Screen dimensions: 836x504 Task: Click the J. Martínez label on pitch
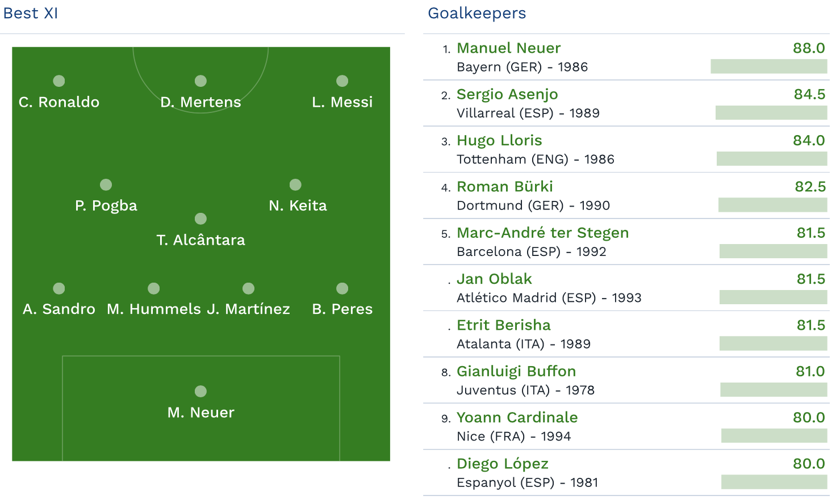click(248, 309)
